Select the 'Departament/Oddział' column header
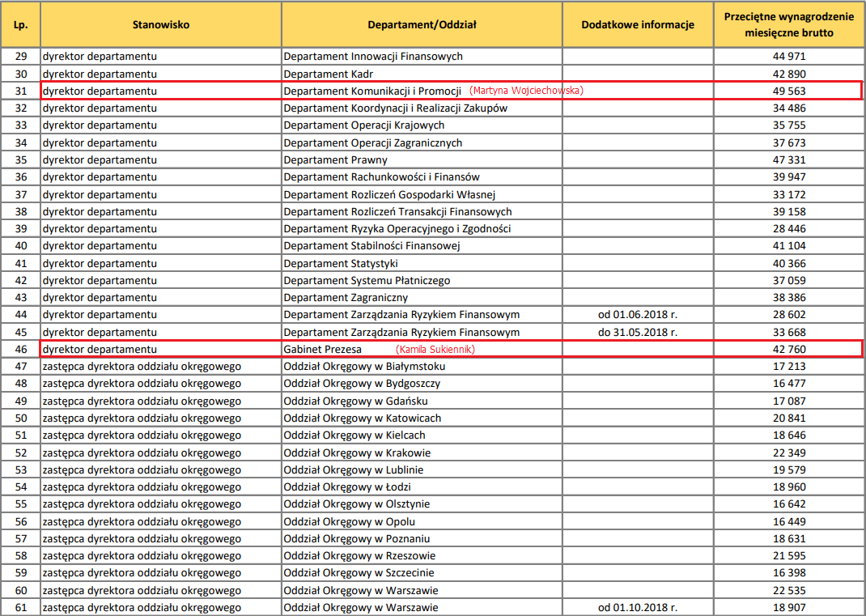Viewport: 866px width, 616px height. [x=421, y=24]
